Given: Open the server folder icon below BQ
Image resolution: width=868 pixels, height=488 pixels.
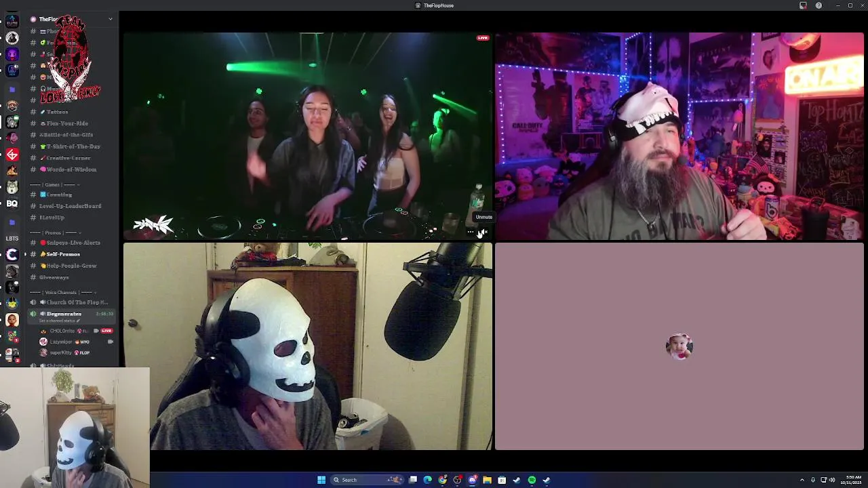Looking at the screenshot, I should [12, 222].
